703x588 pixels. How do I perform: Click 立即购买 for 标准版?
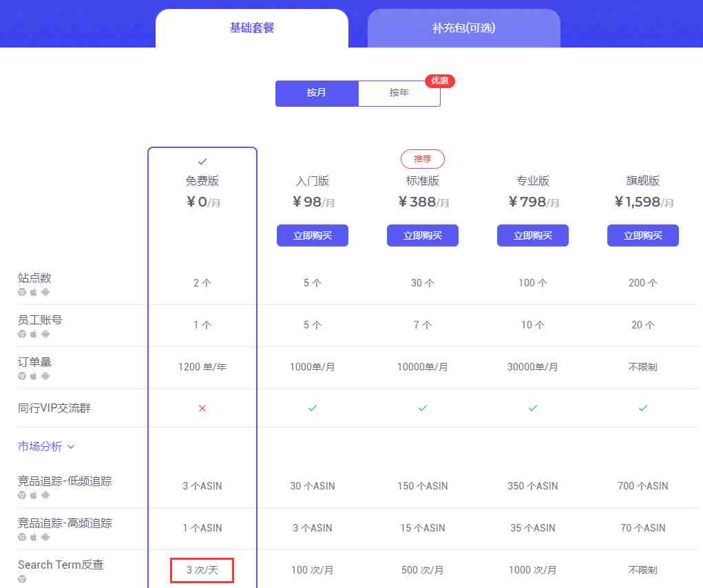click(423, 235)
